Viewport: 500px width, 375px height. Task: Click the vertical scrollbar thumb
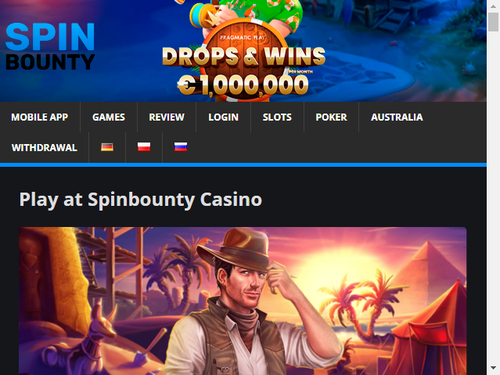pos(493,22)
